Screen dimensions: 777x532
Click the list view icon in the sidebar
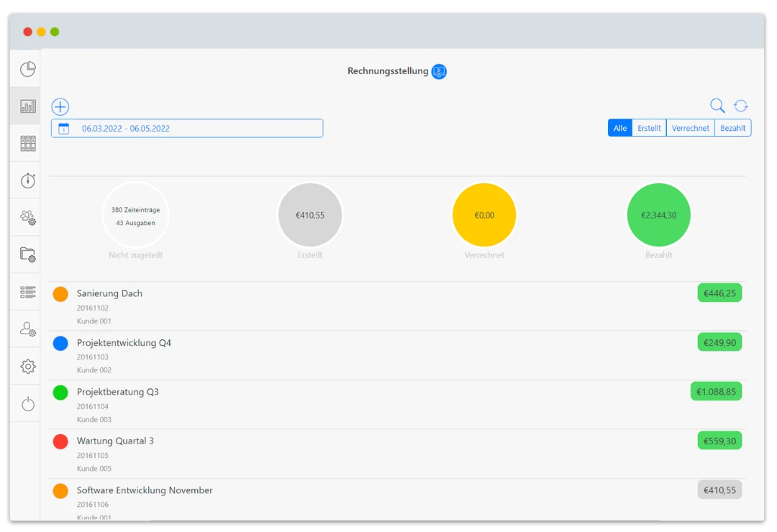(x=28, y=293)
